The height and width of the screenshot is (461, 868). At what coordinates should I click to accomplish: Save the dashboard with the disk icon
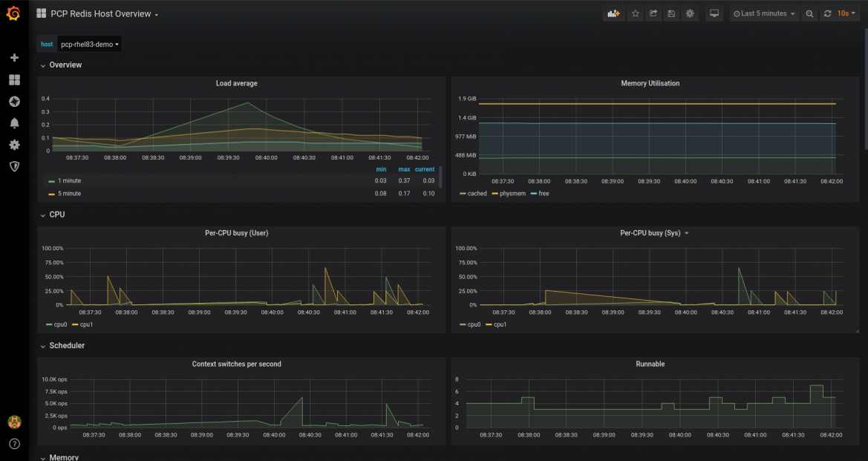(x=671, y=13)
